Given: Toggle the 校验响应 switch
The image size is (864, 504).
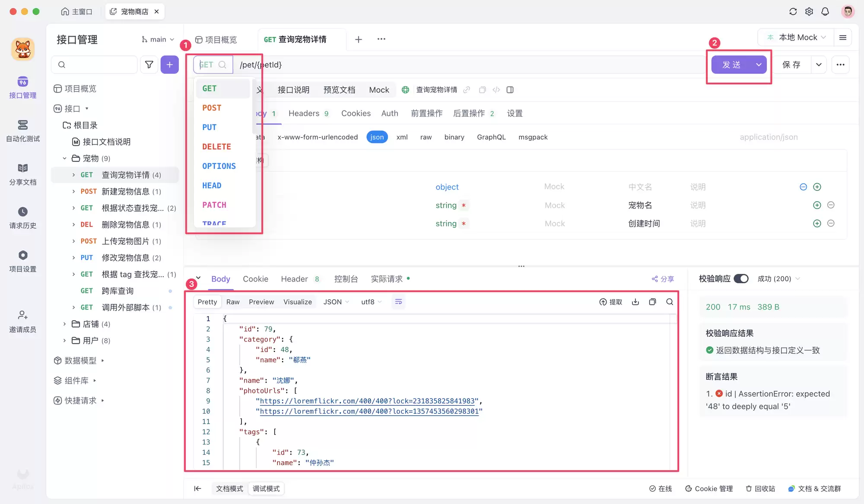Looking at the screenshot, I should coord(741,279).
